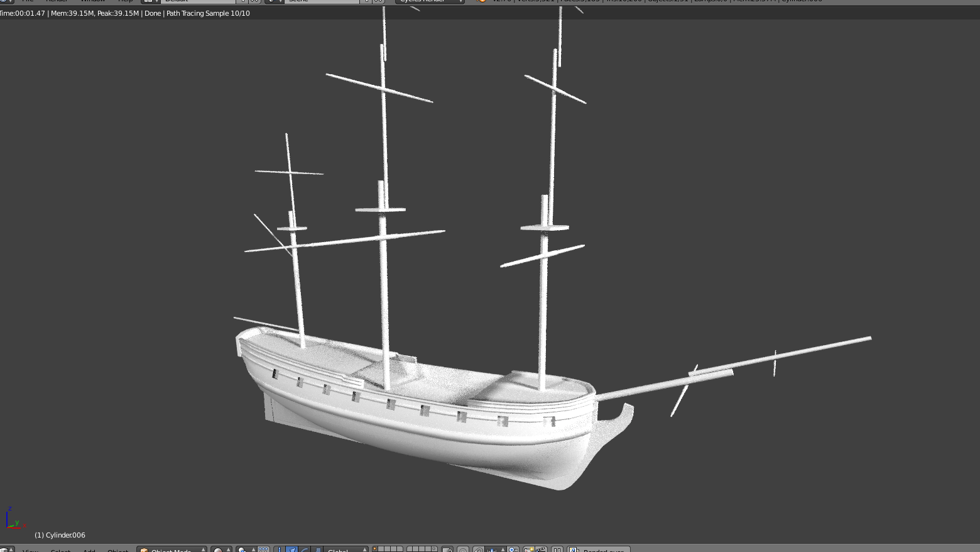Click the Time:00:01.47 render status text
This screenshot has width=980, height=552.
coord(23,13)
